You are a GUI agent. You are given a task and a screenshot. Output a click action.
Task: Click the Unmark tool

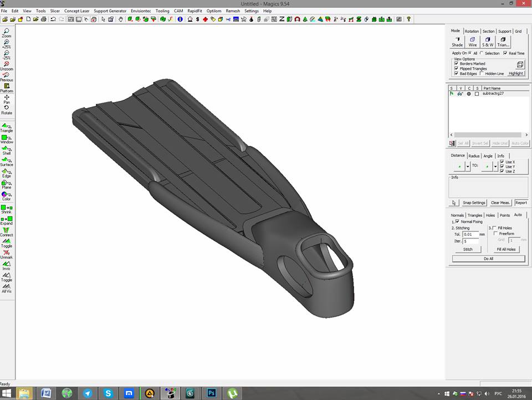click(x=7, y=254)
